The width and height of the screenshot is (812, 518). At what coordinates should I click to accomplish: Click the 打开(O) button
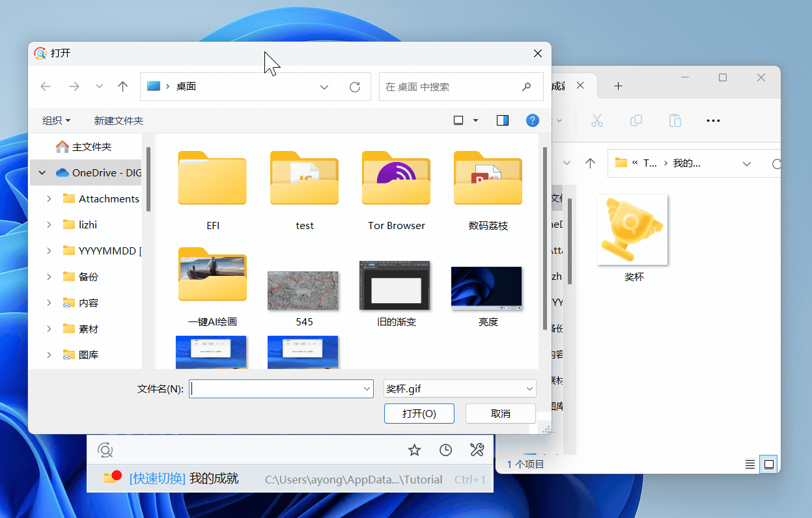(x=419, y=413)
